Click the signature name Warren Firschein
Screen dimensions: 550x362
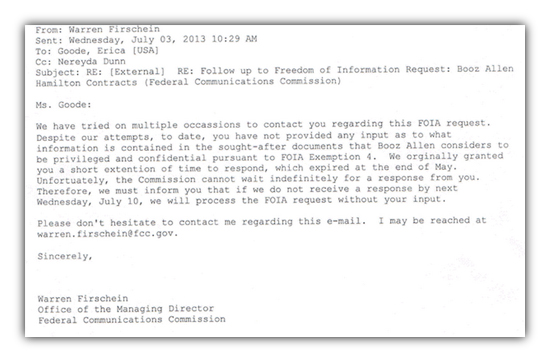(x=83, y=299)
